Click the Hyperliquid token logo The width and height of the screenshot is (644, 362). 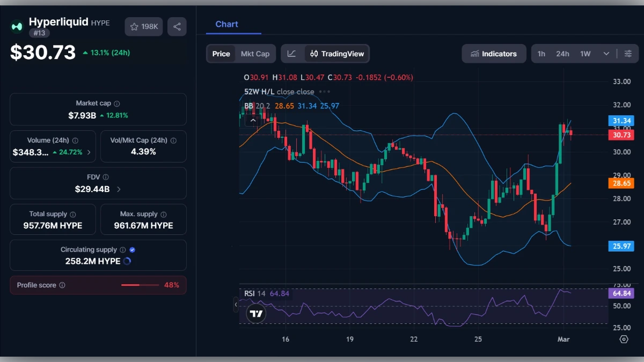click(x=16, y=26)
